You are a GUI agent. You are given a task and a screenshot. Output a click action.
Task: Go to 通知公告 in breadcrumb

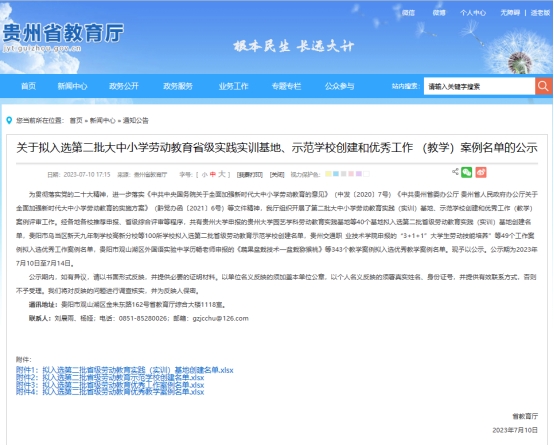pos(136,121)
